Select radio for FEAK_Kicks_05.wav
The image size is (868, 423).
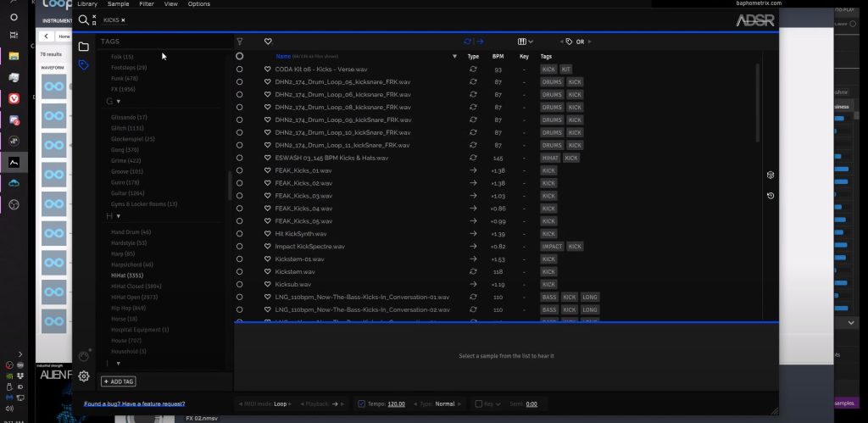[x=239, y=221]
